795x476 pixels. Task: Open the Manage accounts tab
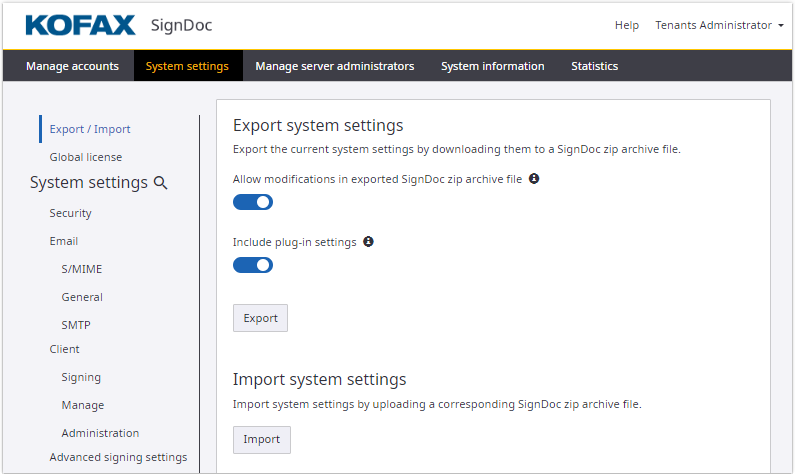(x=72, y=66)
